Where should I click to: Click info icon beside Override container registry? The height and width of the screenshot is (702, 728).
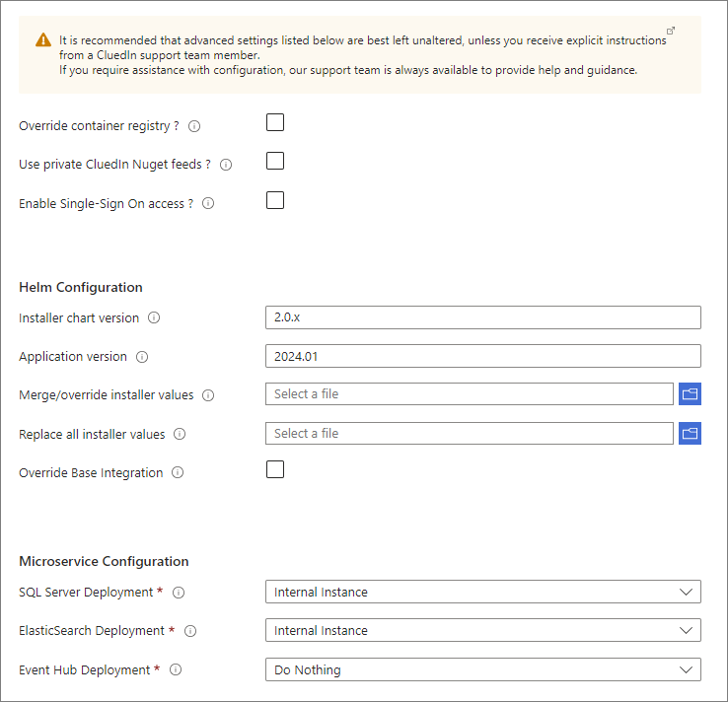pos(194,126)
